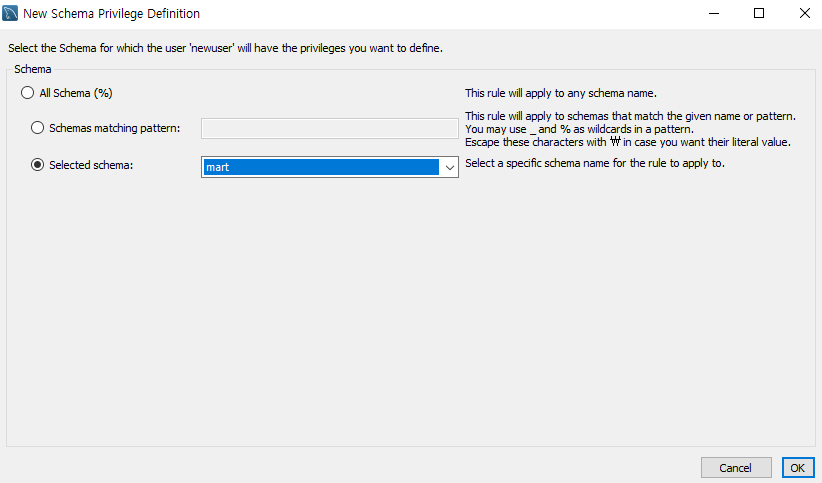The width and height of the screenshot is (822, 483).
Task: Click 'Select a specific schema name' description
Action: click(595, 163)
